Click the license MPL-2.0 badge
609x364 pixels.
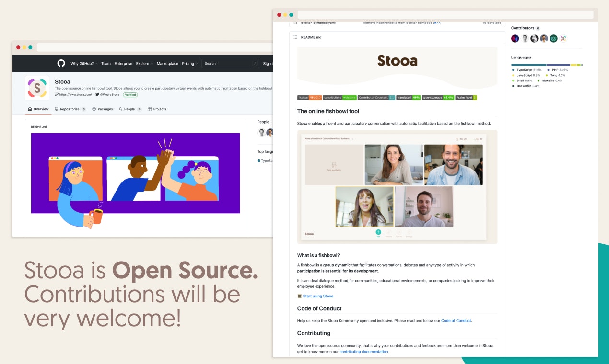[x=309, y=98]
